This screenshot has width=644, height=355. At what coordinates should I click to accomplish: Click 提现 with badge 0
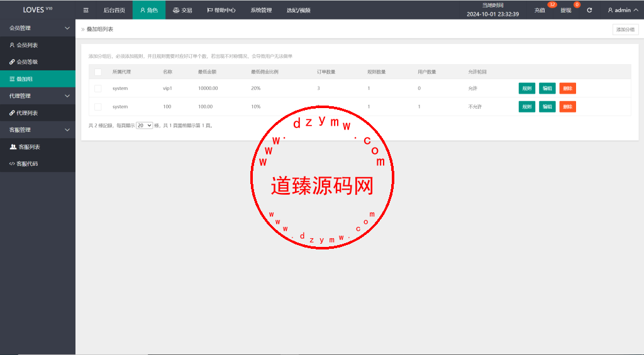(x=566, y=10)
